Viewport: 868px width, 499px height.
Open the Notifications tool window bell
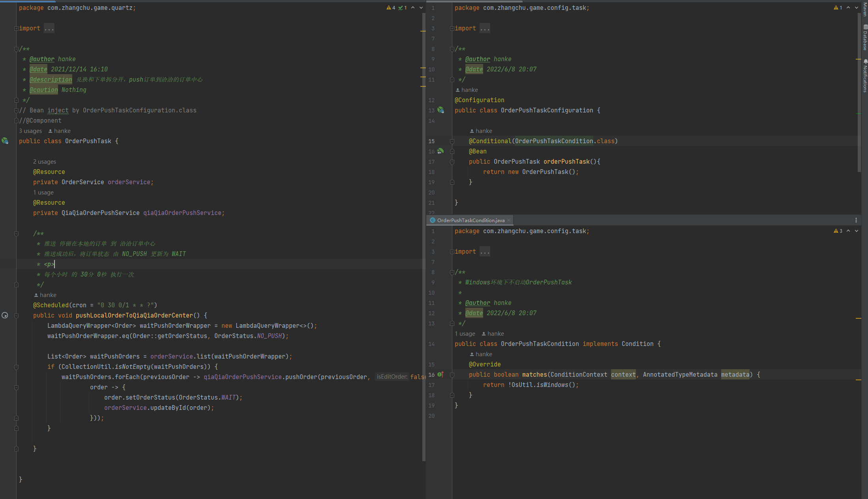(865, 76)
